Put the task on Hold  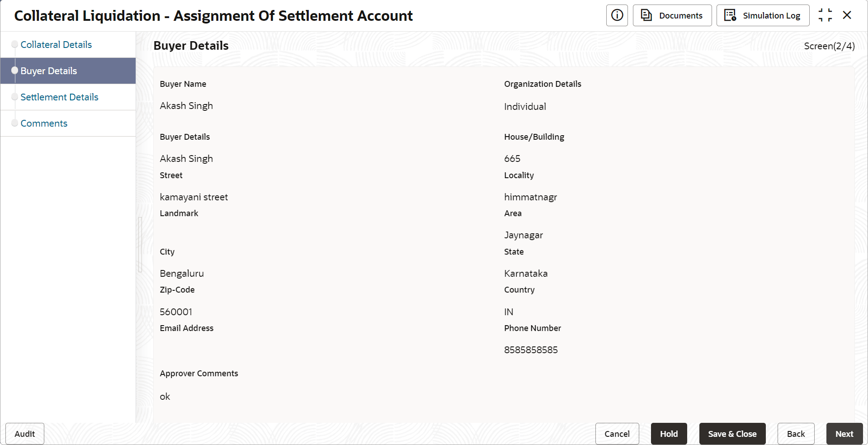click(x=669, y=434)
